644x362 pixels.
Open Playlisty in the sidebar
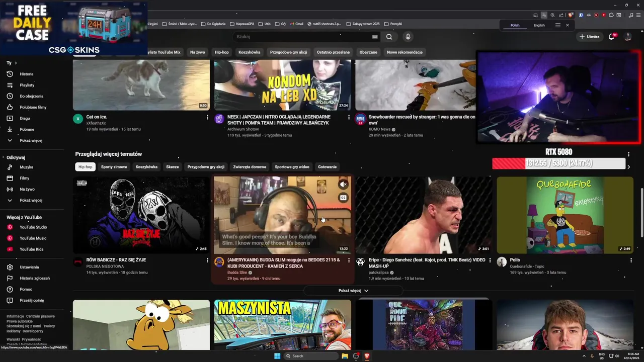tap(27, 85)
